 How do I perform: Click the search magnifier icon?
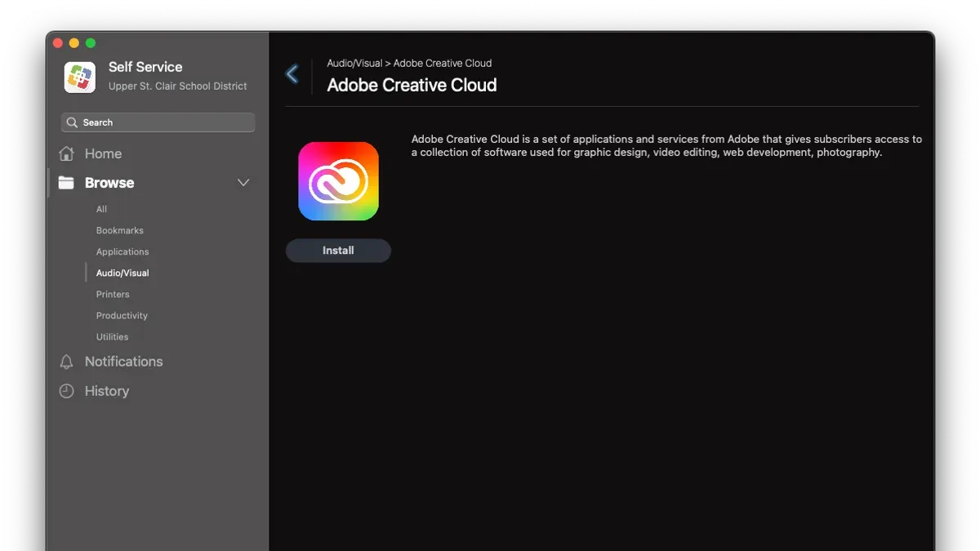tap(73, 122)
